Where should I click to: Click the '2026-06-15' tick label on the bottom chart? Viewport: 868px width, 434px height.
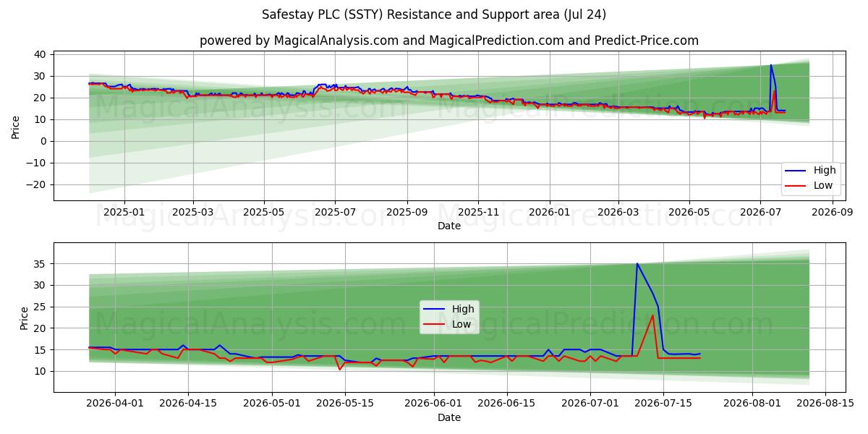[x=507, y=404]
